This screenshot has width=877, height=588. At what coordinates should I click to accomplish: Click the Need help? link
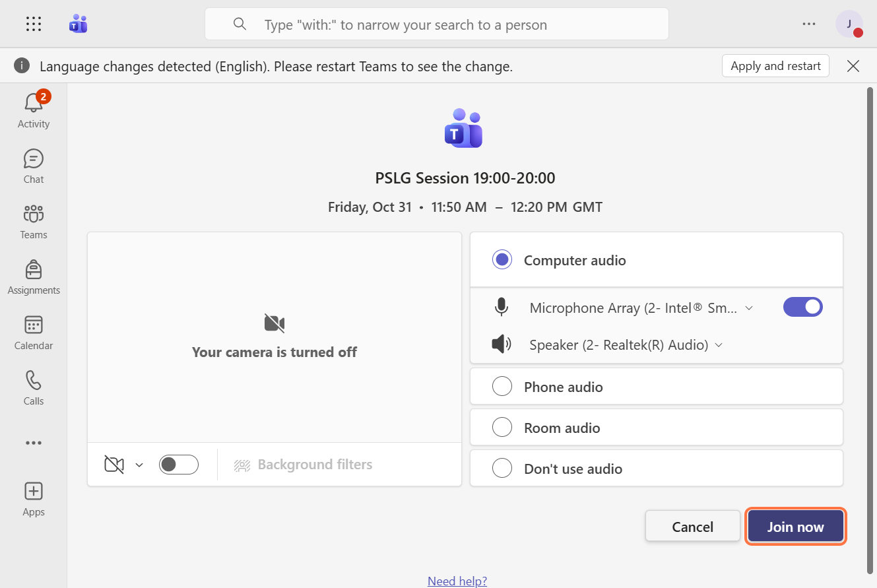point(457,581)
